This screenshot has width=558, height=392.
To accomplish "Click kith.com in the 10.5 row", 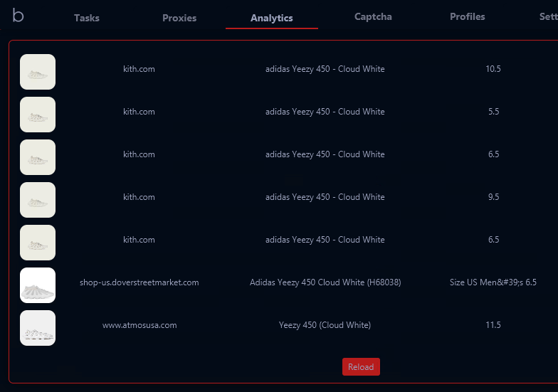I will [139, 69].
